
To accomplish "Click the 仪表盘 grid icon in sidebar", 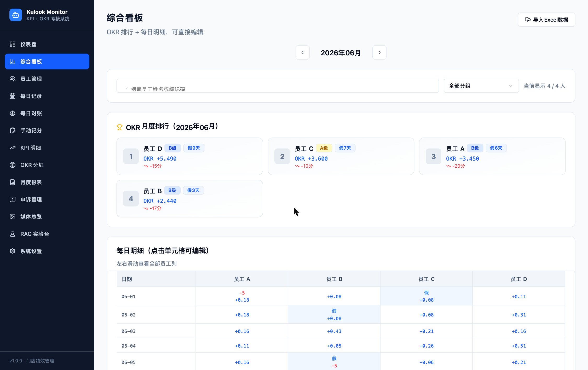I will click(13, 44).
